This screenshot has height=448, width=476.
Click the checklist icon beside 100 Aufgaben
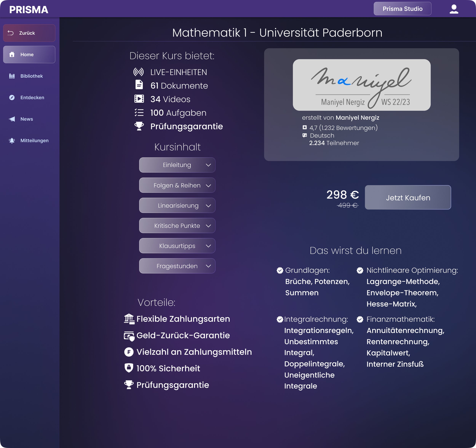click(139, 112)
